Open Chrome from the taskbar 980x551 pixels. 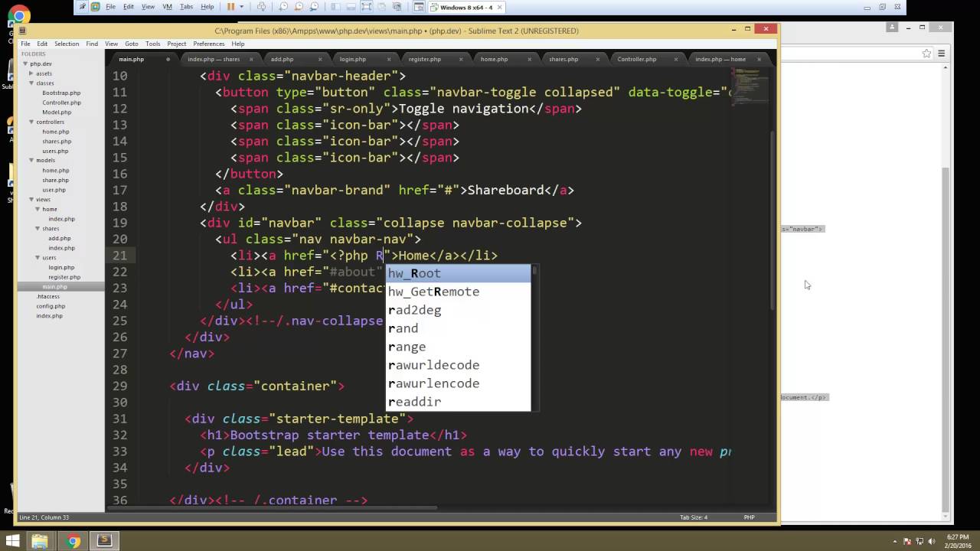point(73,541)
